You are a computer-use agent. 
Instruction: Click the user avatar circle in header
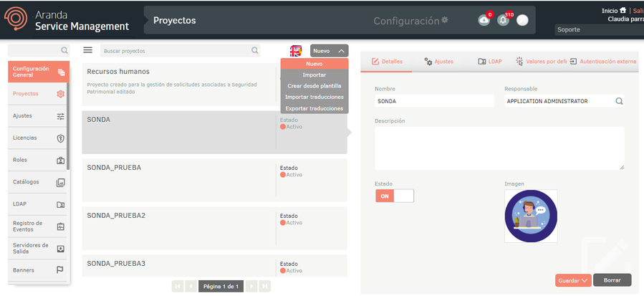point(522,20)
